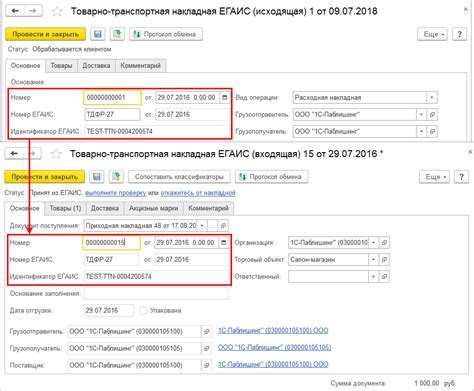Open the Еще menu in the incoming window
Screen dimensions: 474x391
tap(434, 177)
